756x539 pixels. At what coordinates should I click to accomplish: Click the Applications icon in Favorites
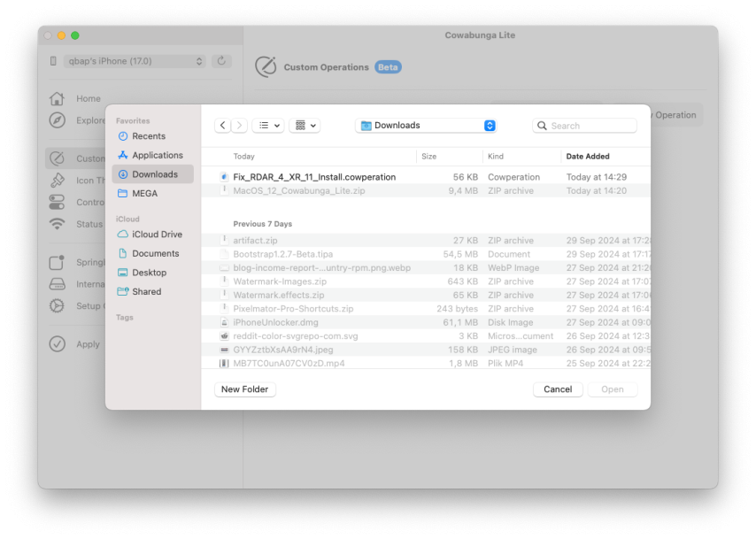[123, 155]
